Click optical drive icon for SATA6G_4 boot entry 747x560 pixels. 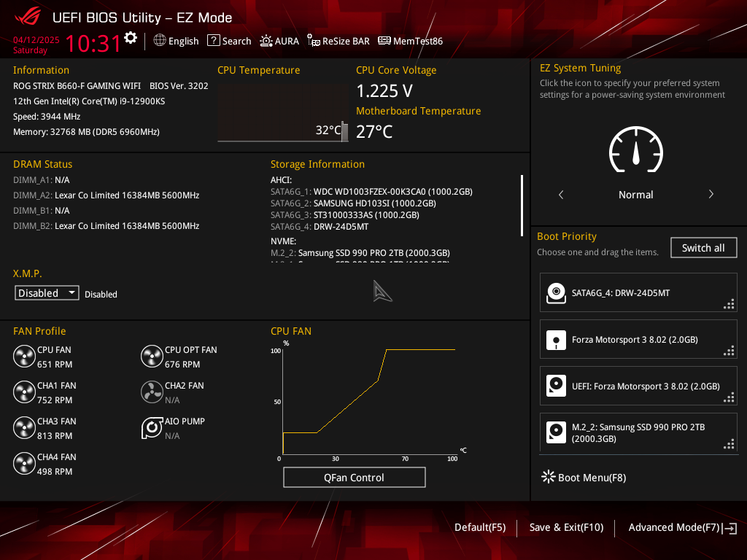556,293
